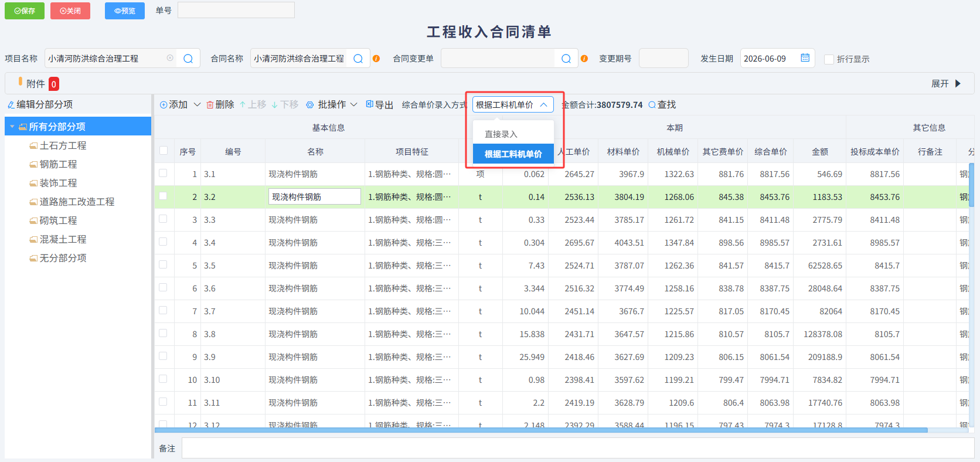980x462 pixels.
Task: Check the checkbox for row 3.5
Action: click(163, 264)
